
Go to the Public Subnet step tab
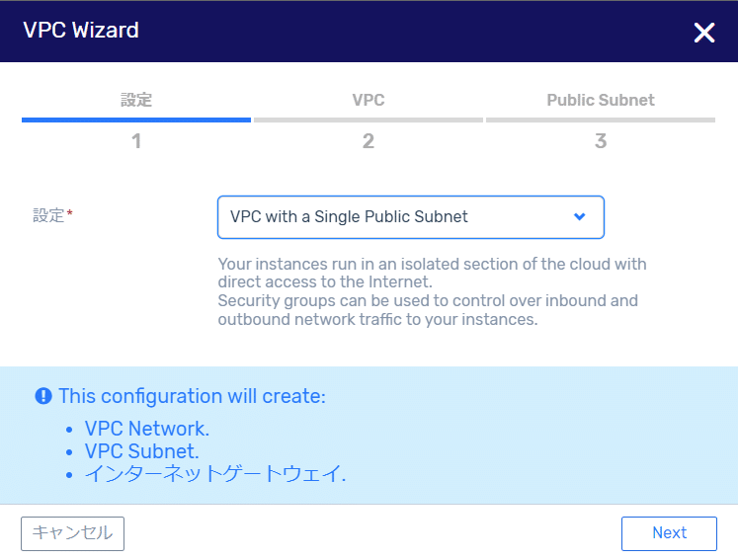(601, 100)
